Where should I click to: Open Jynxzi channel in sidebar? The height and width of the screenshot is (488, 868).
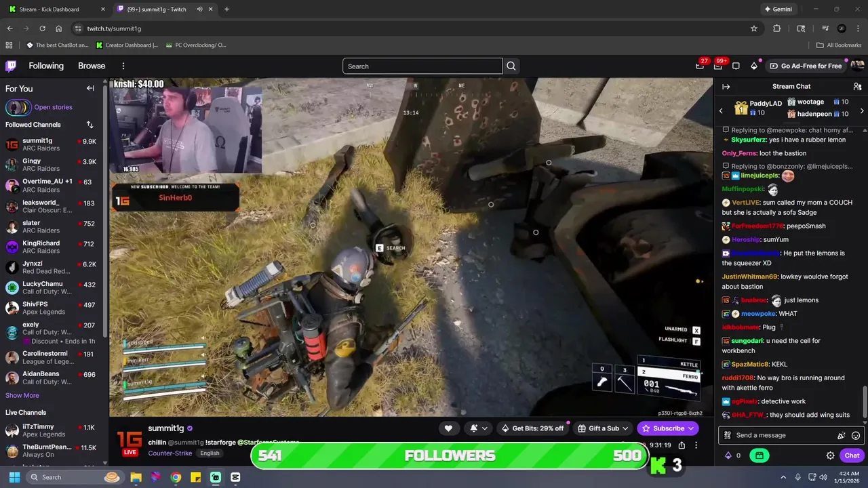52,267
